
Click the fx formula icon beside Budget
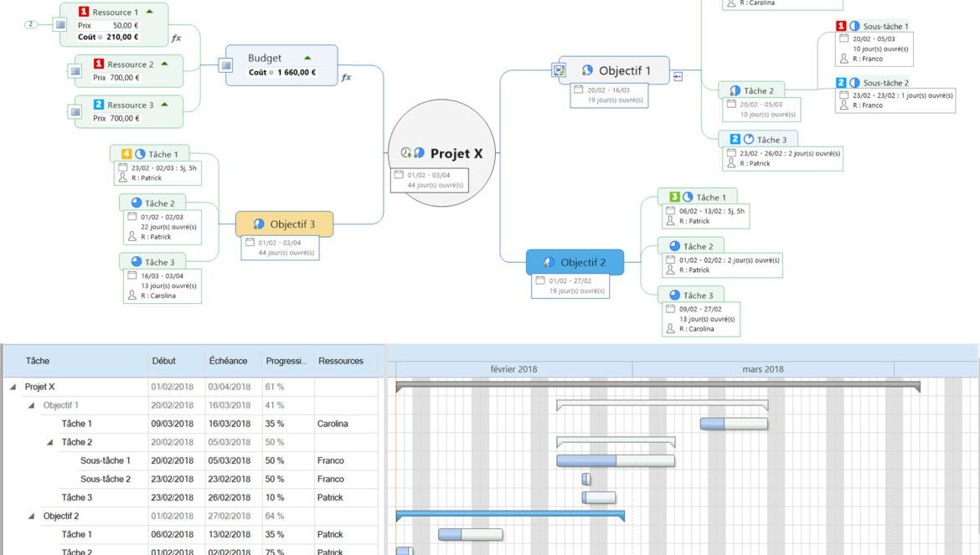coord(346,78)
